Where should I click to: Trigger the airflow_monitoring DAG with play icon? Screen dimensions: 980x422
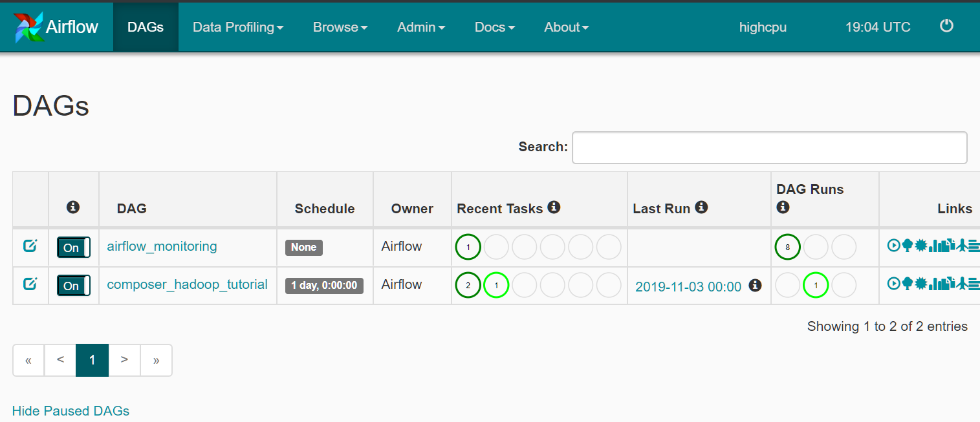(893, 246)
